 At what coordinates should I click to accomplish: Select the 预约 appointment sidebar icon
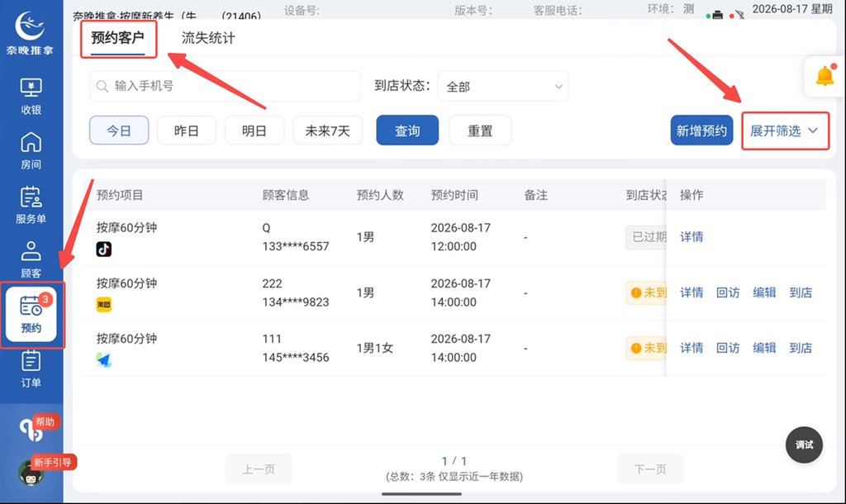pos(31,315)
